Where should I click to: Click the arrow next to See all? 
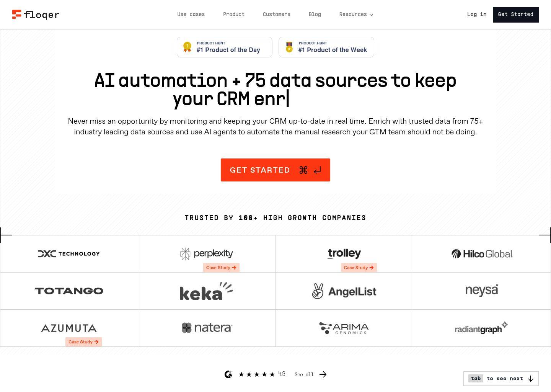(323, 374)
